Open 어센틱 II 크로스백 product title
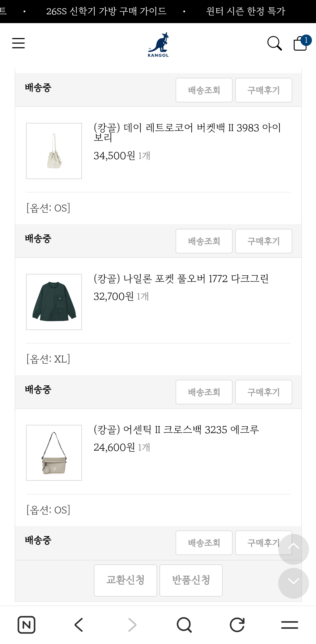This screenshot has height=644, width=316. (176, 430)
